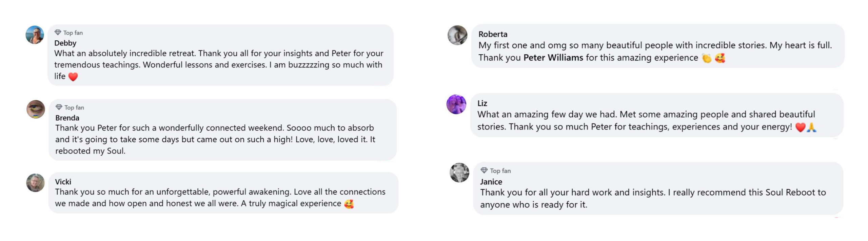Click Vicki's profile photo
868x241 pixels.
[x=36, y=183]
